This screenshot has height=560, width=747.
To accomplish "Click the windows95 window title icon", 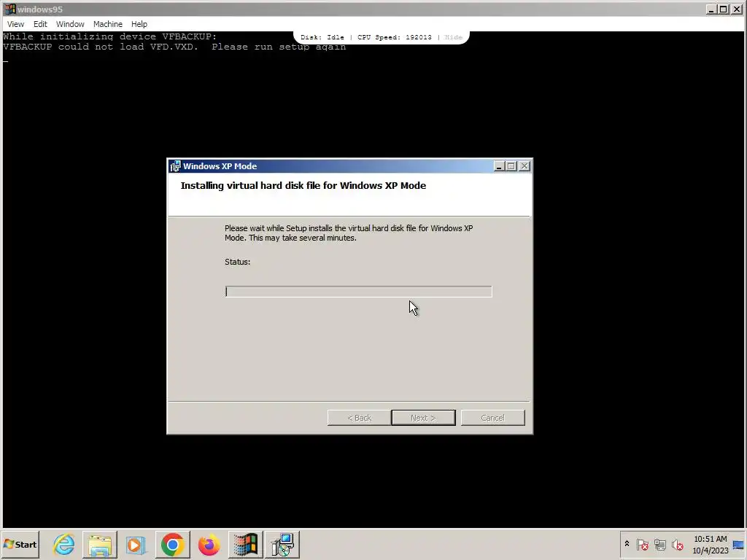I will pos(10,9).
